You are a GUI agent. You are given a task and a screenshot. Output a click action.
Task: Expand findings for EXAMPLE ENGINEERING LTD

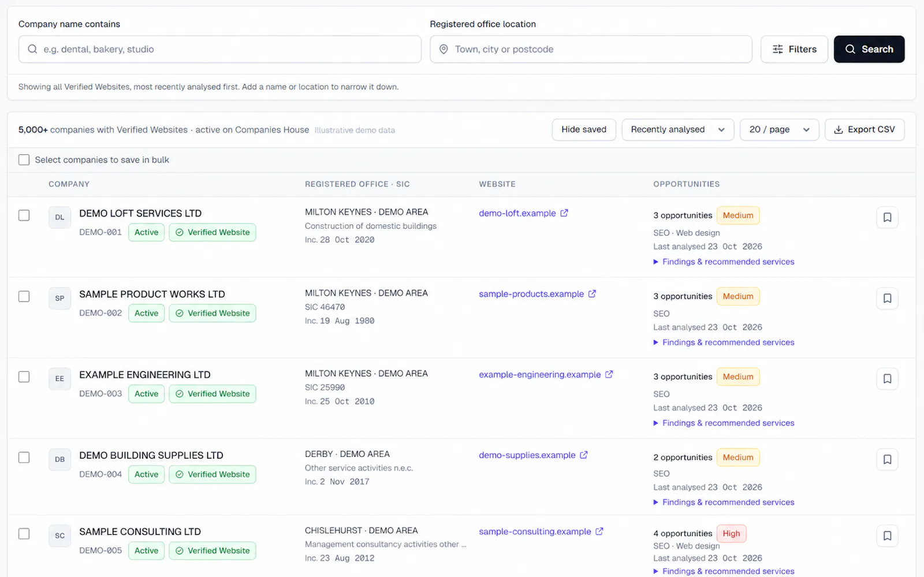(724, 423)
